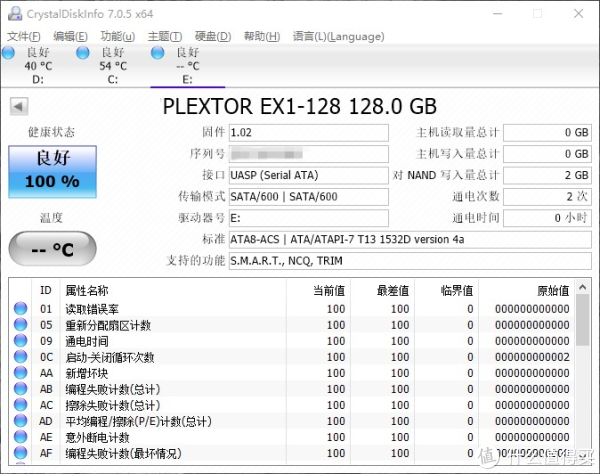Select the 平均编程/擦除(P/E)计数(总计) attribute name
Image resolution: width=600 pixels, height=474 pixels.
tap(138, 422)
